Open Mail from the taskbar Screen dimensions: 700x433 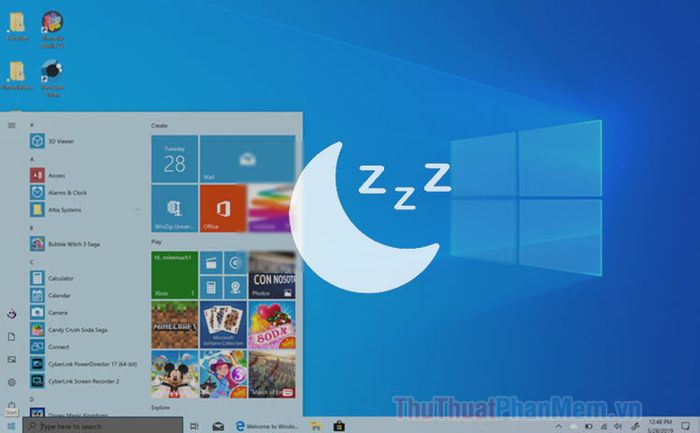(218, 426)
